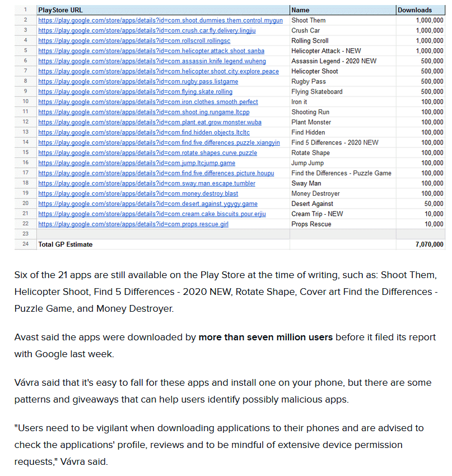452x476 pixels.
Task: Open the com.find.five.differences.picture.houpu link
Action: tap(156, 173)
